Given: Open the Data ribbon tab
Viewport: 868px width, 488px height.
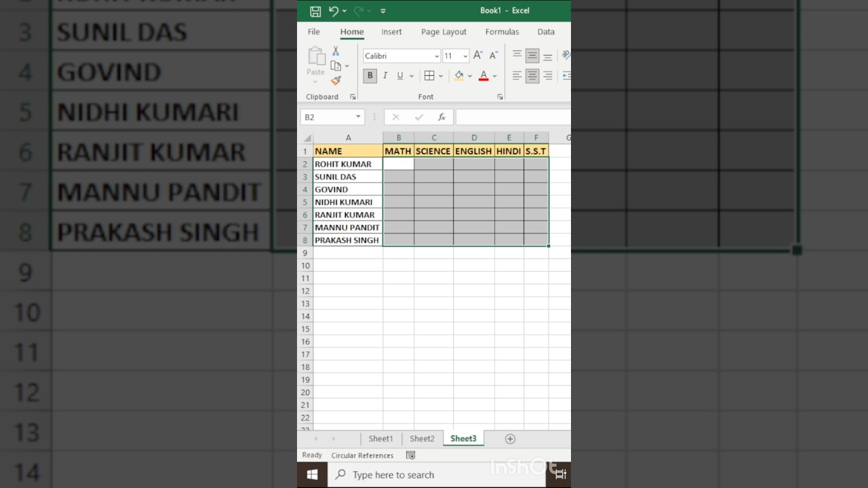Looking at the screenshot, I should pyautogui.click(x=546, y=32).
